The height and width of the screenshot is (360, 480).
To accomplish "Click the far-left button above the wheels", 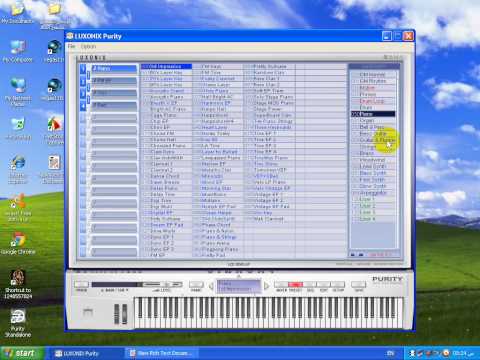I will point(81,284).
